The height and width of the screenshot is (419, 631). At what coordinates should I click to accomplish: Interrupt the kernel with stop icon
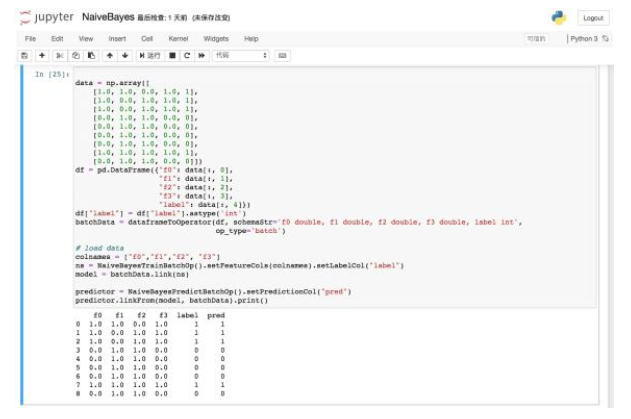[172, 56]
